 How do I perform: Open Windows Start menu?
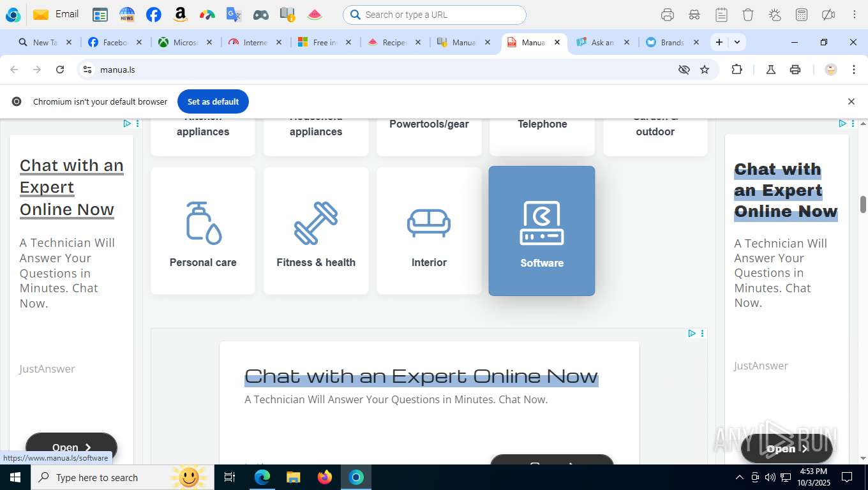point(15,477)
